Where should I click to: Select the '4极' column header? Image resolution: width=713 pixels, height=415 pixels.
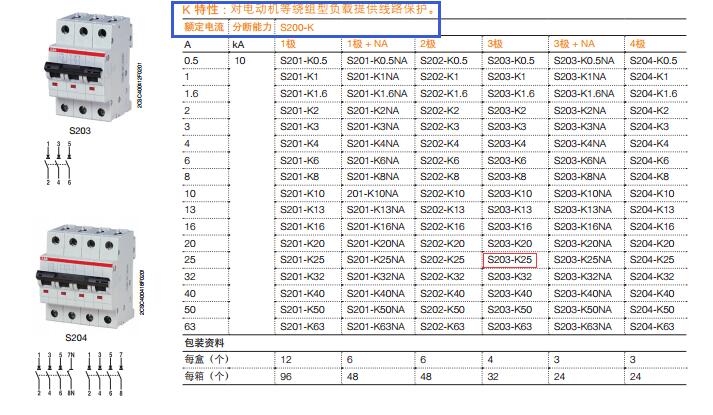638,44
